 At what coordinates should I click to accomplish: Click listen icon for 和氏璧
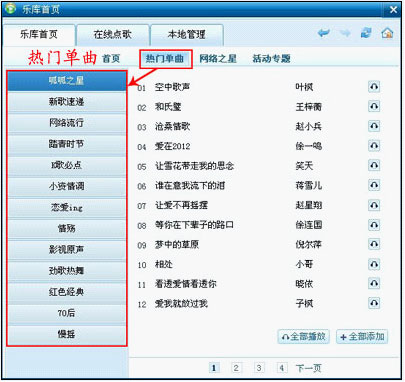(374, 106)
